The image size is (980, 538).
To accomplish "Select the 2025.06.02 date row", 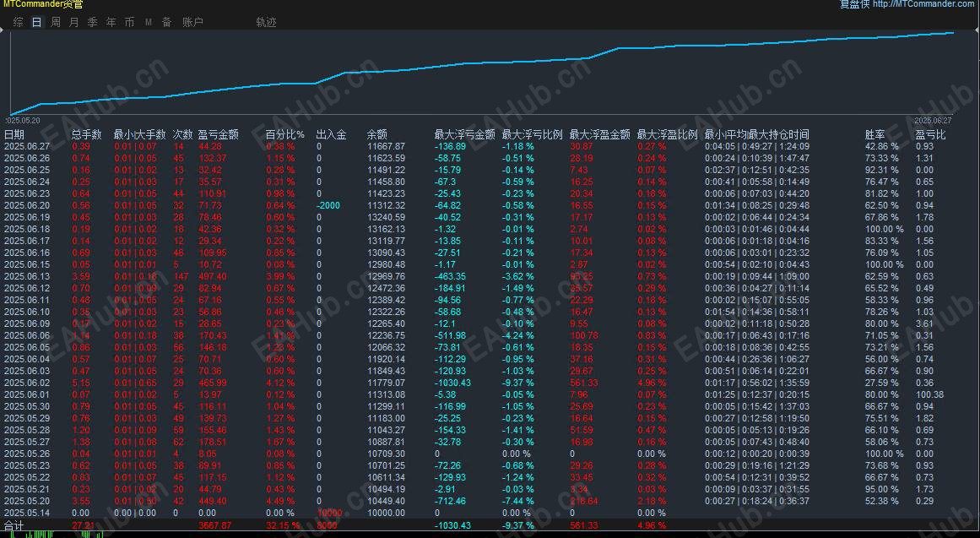I will pyautogui.click(x=27, y=383).
